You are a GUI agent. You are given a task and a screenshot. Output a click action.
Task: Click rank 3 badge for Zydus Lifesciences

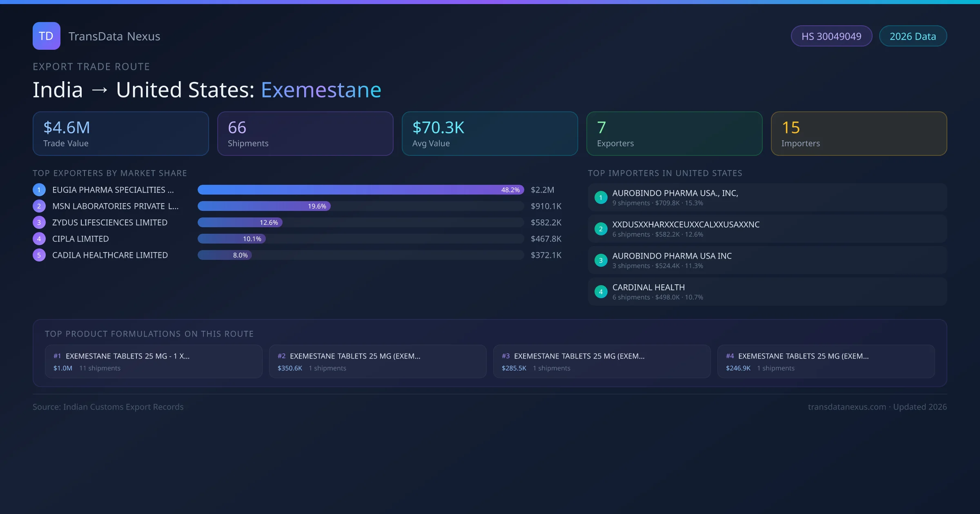(39, 222)
